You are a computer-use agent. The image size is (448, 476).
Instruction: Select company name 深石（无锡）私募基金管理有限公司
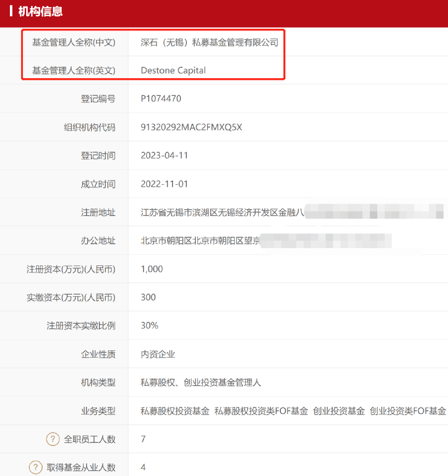coord(210,43)
